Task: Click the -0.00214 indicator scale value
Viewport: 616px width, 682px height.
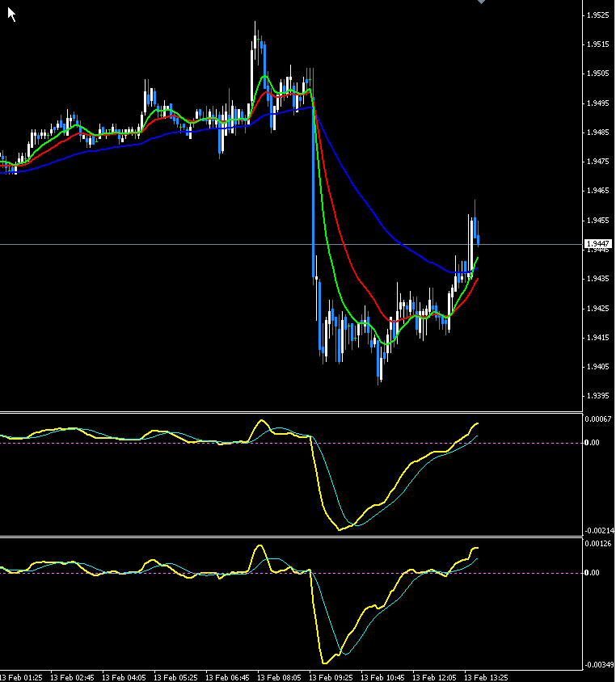Action: click(598, 530)
